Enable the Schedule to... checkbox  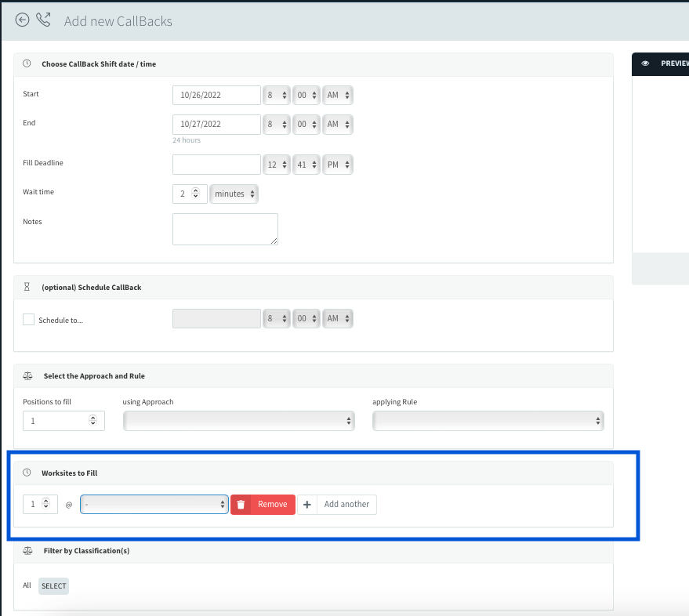coord(28,320)
